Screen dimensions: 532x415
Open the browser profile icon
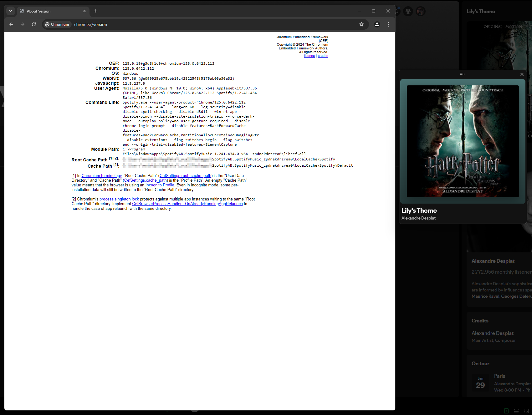377,24
